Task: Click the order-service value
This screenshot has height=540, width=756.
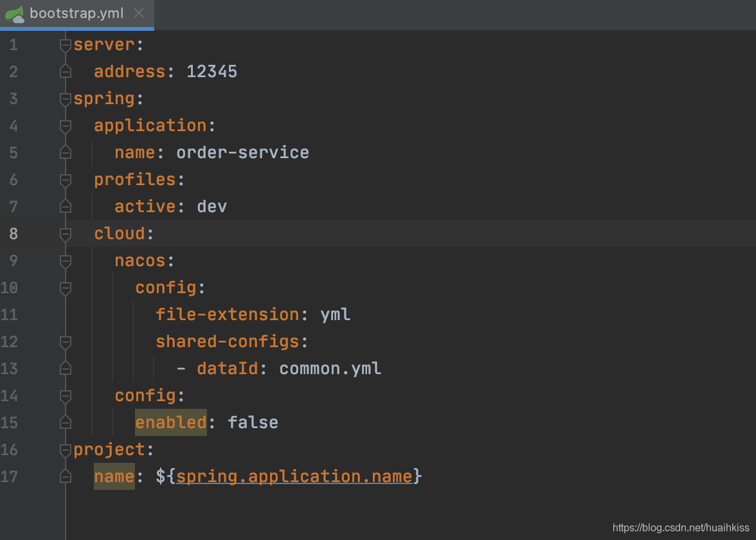Action: [x=242, y=153]
